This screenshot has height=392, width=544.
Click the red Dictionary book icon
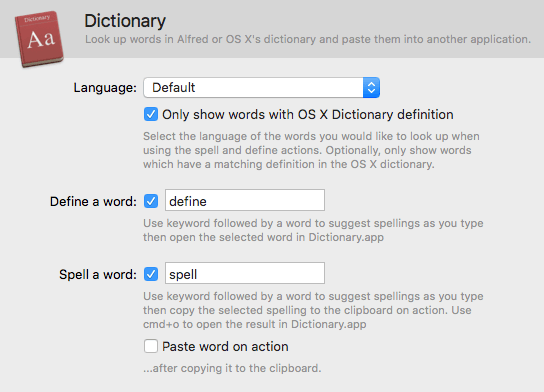[39, 39]
